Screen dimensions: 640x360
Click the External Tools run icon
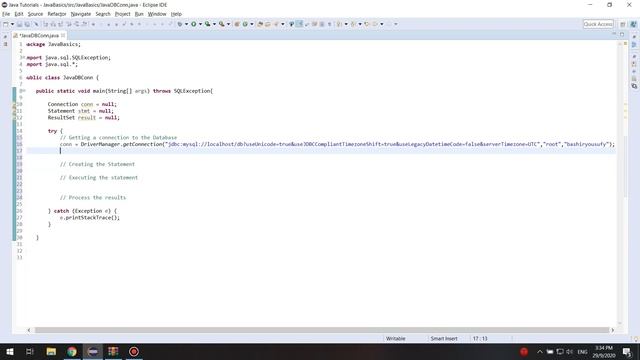221,24
